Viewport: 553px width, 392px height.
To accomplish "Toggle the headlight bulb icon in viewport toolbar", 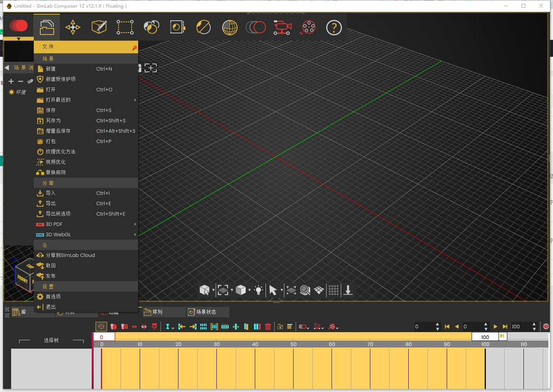I will click(259, 290).
